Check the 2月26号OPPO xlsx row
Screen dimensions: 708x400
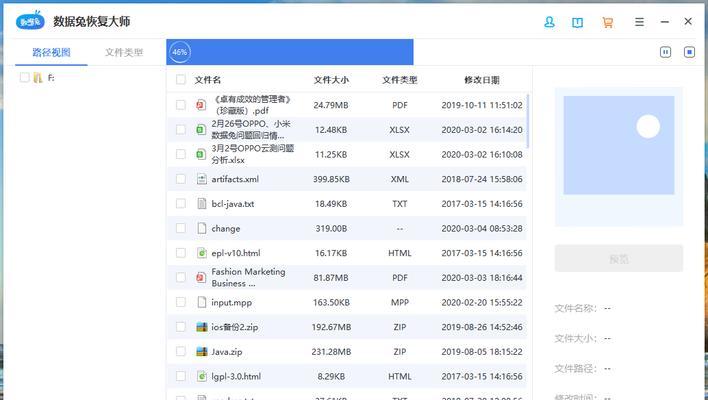click(x=181, y=130)
